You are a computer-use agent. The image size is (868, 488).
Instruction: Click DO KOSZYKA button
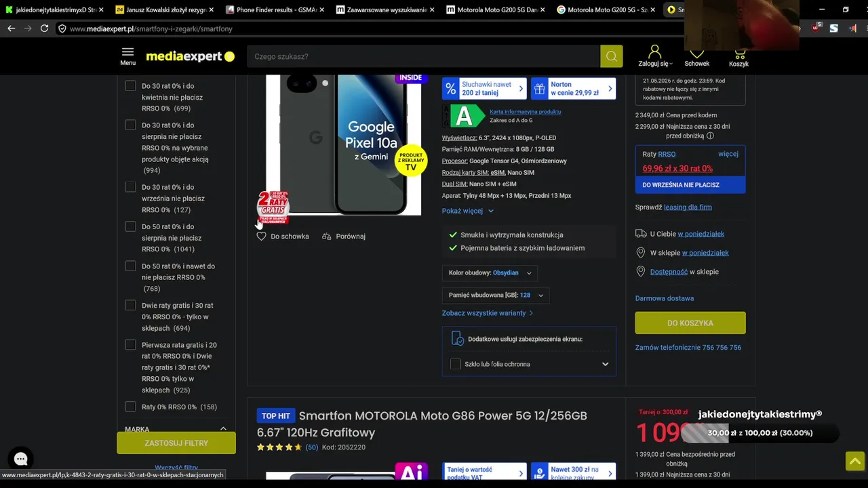click(690, 323)
